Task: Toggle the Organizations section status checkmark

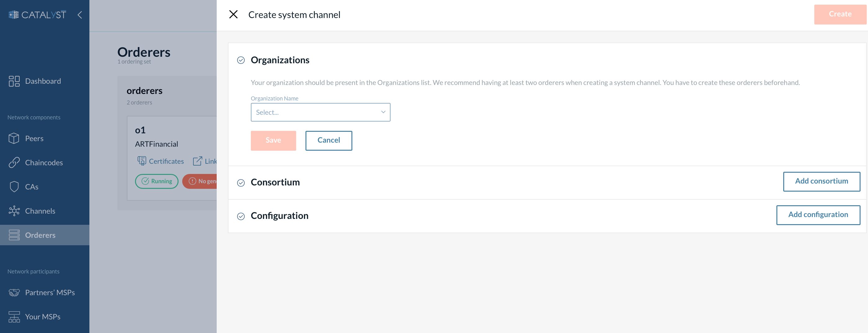Action: pos(241,60)
